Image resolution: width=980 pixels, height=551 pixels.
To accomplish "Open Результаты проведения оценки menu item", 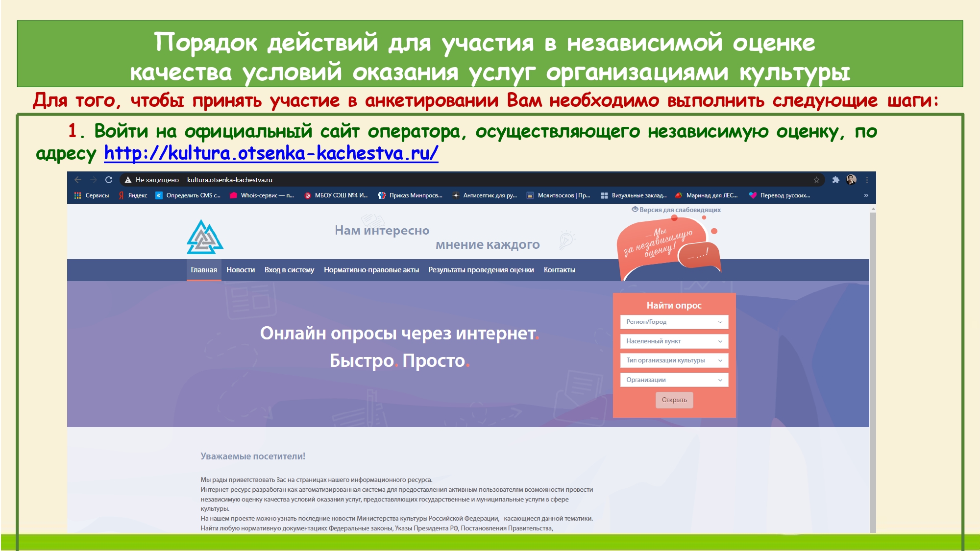I will pos(481,270).
